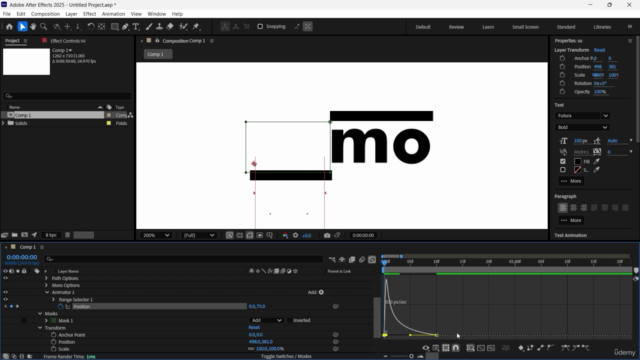The width and height of the screenshot is (640, 360).
Task: Expand More Options in timeline
Action: (46, 285)
